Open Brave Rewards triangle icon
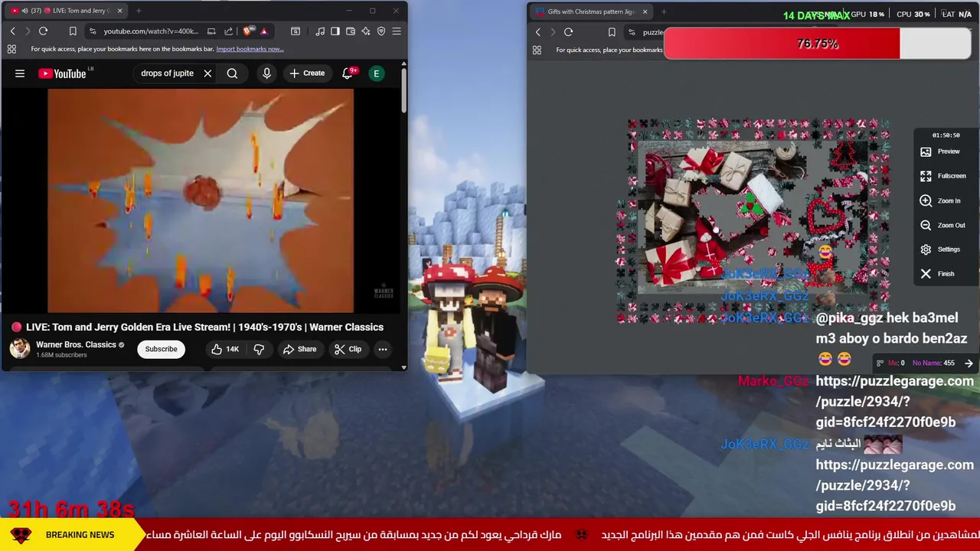 pyautogui.click(x=263, y=31)
